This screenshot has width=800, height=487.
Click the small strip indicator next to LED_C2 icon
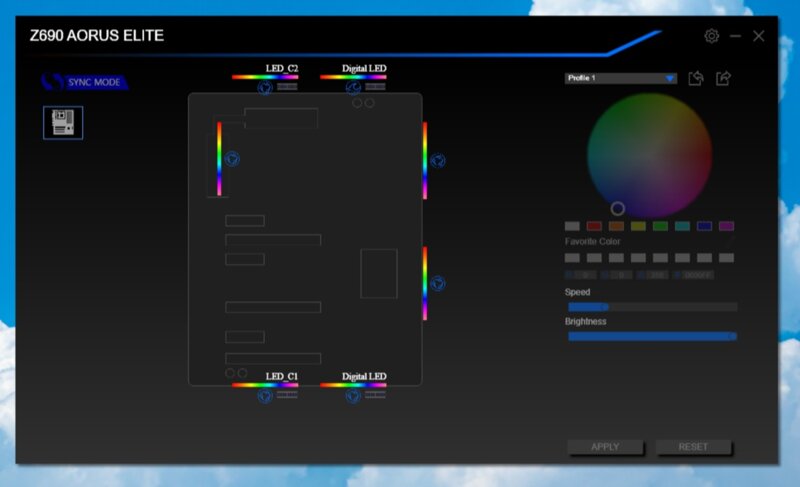tap(287, 87)
